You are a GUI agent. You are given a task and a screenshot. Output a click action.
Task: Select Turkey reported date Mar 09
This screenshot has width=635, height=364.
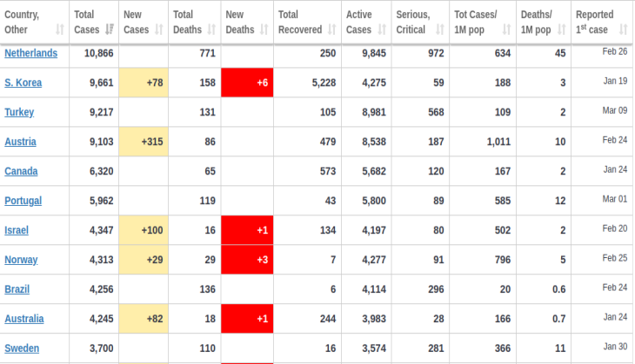(x=615, y=110)
